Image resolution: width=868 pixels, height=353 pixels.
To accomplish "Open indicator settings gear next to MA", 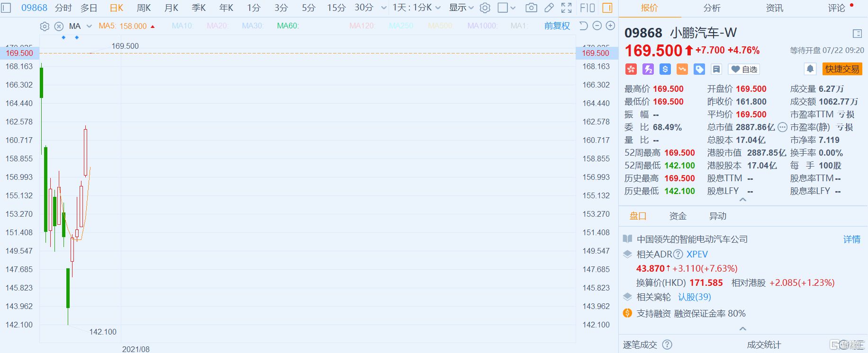I will tap(45, 26).
